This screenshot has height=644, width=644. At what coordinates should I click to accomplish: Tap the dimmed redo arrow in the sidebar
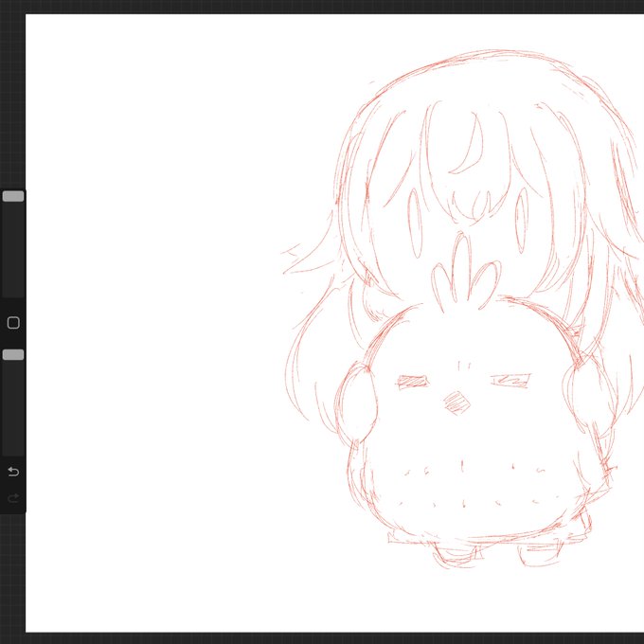tap(13, 498)
